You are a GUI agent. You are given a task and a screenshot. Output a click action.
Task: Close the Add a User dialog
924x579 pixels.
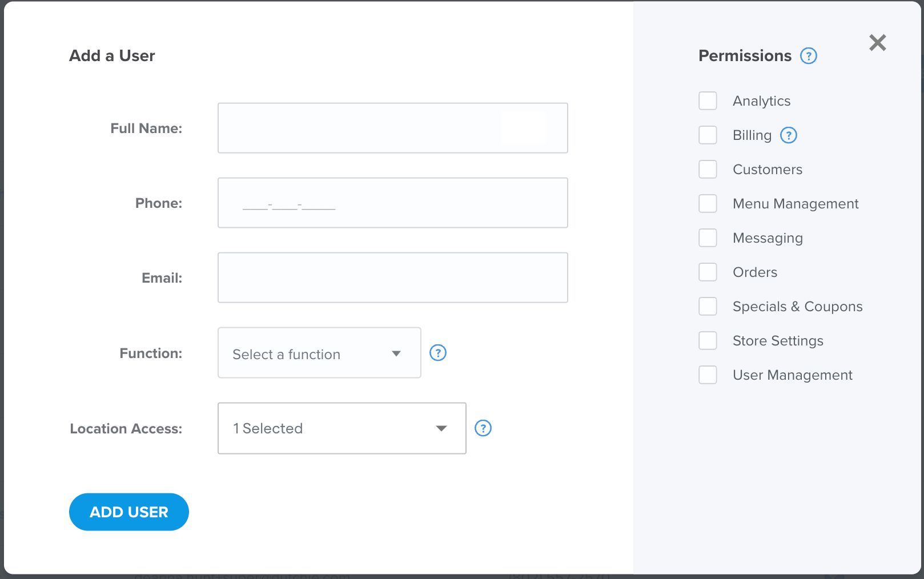click(878, 43)
